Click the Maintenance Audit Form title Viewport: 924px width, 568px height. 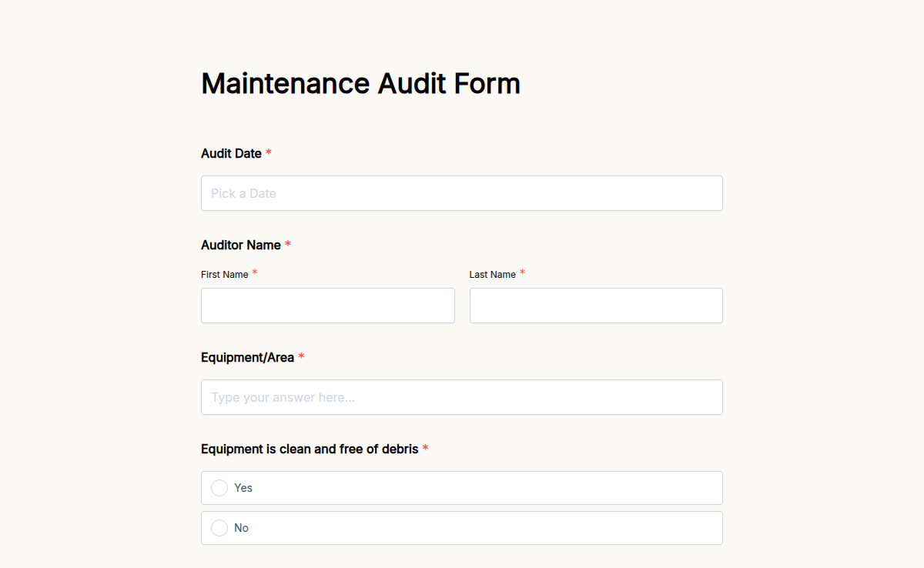coord(360,83)
